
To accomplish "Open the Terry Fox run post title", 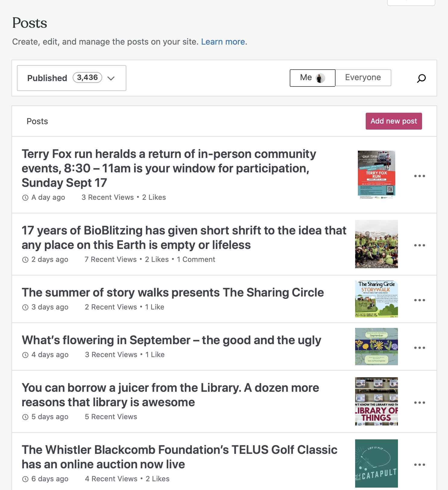I will click(169, 168).
